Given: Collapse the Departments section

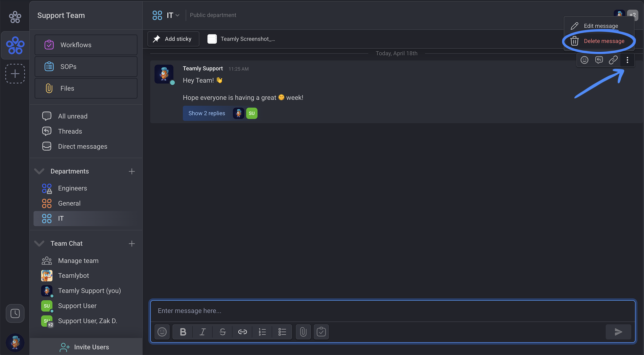Looking at the screenshot, I should coord(39,171).
